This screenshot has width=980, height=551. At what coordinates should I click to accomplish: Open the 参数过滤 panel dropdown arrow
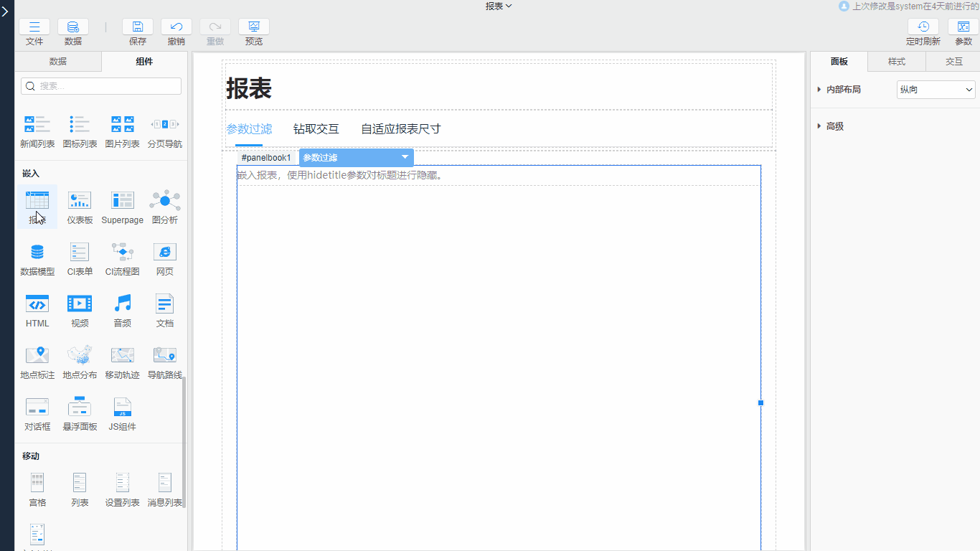tap(405, 157)
